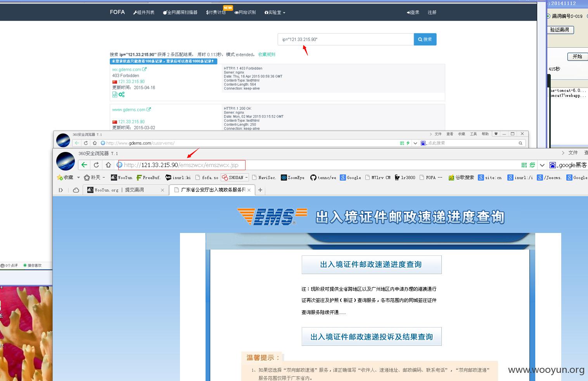Open the 谷歌搜索 bookmark

click(x=461, y=178)
